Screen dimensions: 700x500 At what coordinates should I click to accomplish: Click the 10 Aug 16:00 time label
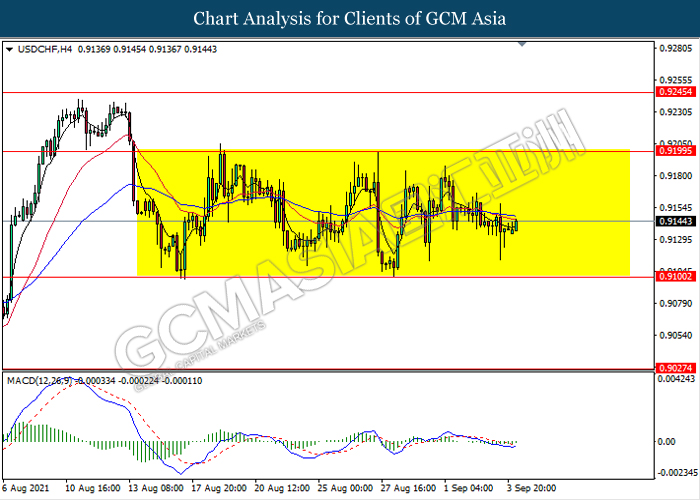[x=93, y=488]
